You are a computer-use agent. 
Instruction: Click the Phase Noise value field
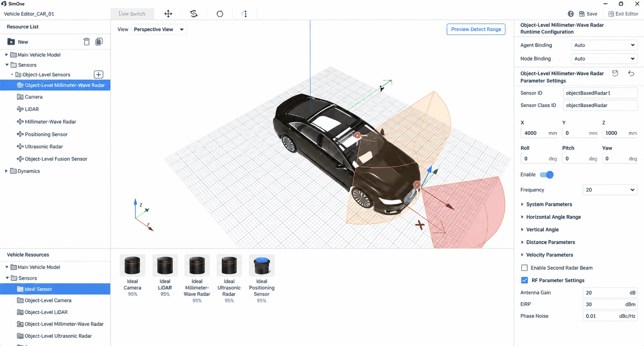(610, 316)
